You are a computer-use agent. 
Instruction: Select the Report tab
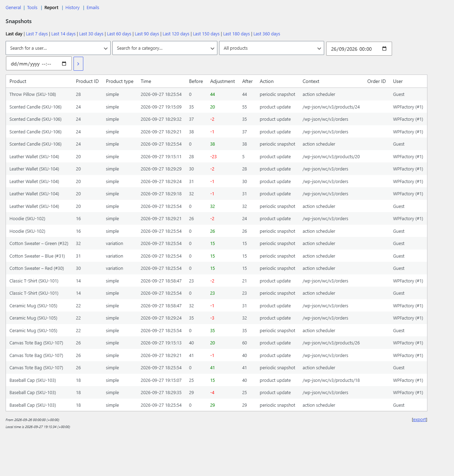point(51,8)
